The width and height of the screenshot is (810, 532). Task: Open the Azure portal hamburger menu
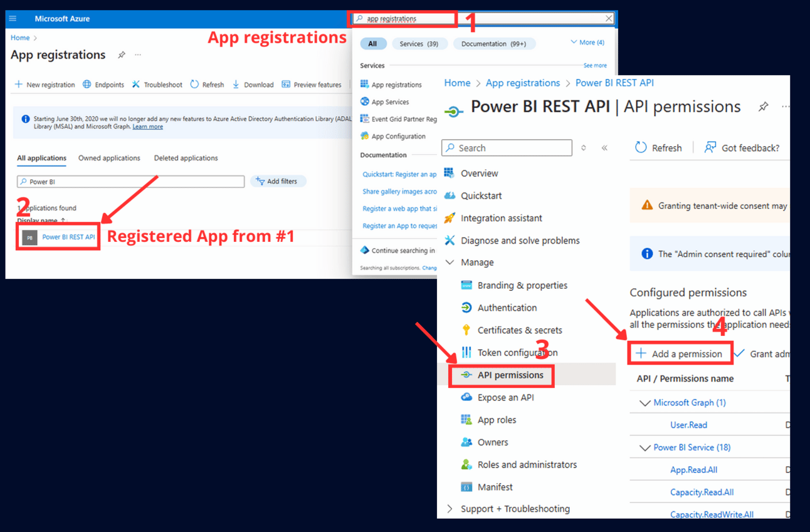coord(13,19)
